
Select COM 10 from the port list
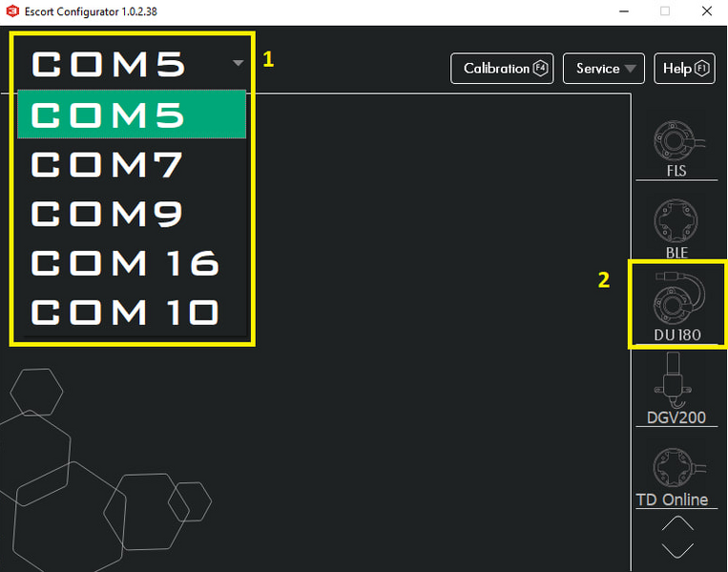point(132,312)
